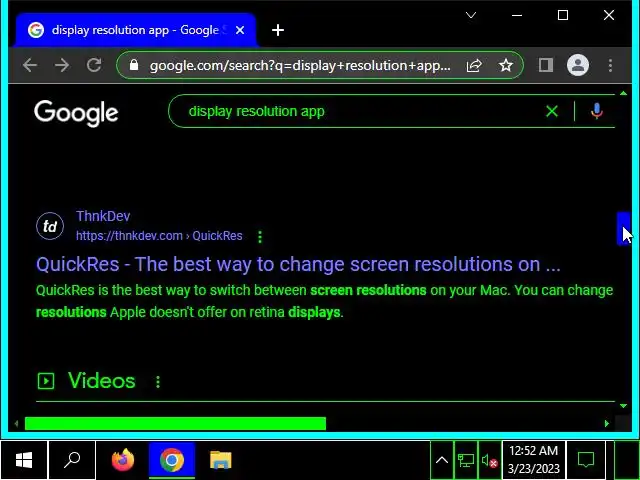View site information via the lock icon
The image size is (640, 480).
134,65
